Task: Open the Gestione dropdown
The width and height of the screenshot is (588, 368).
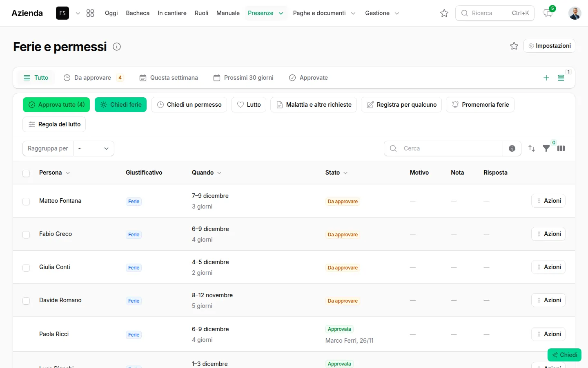Action: pos(382,13)
